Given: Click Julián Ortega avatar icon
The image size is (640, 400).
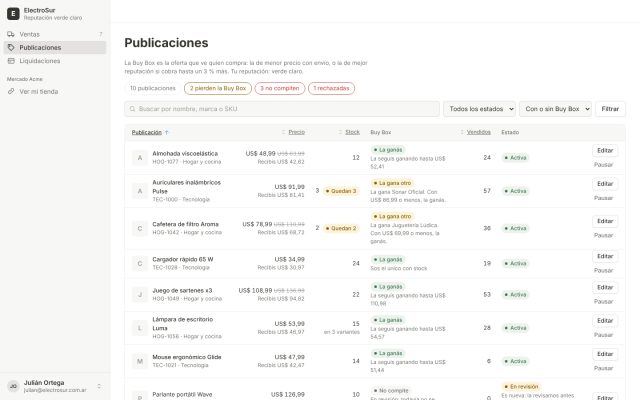Looking at the screenshot, I should point(13,386).
